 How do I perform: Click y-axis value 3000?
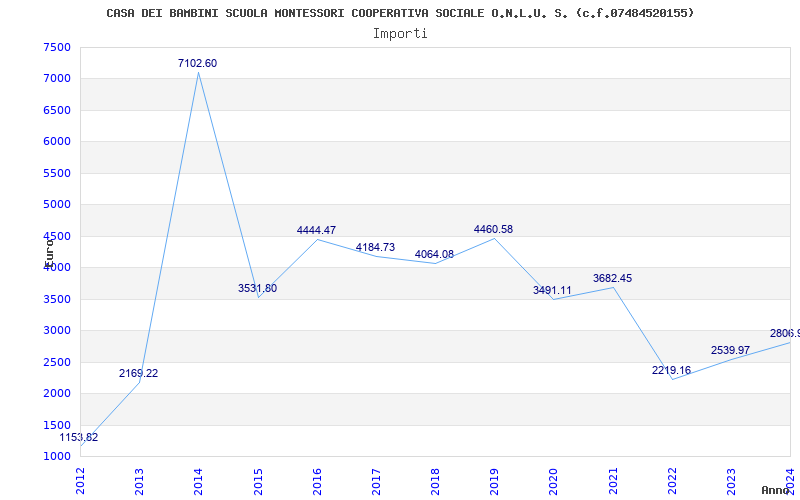point(57,331)
